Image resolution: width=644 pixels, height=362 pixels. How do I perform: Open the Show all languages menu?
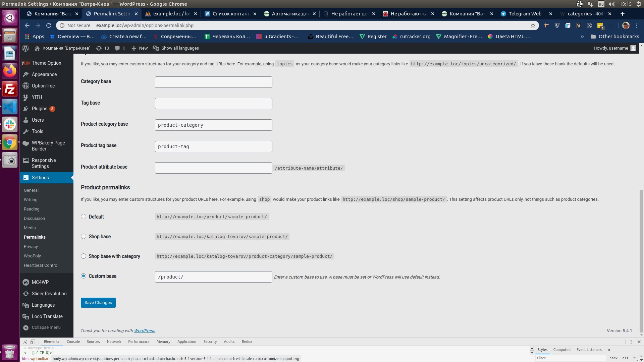click(x=176, y=48)
